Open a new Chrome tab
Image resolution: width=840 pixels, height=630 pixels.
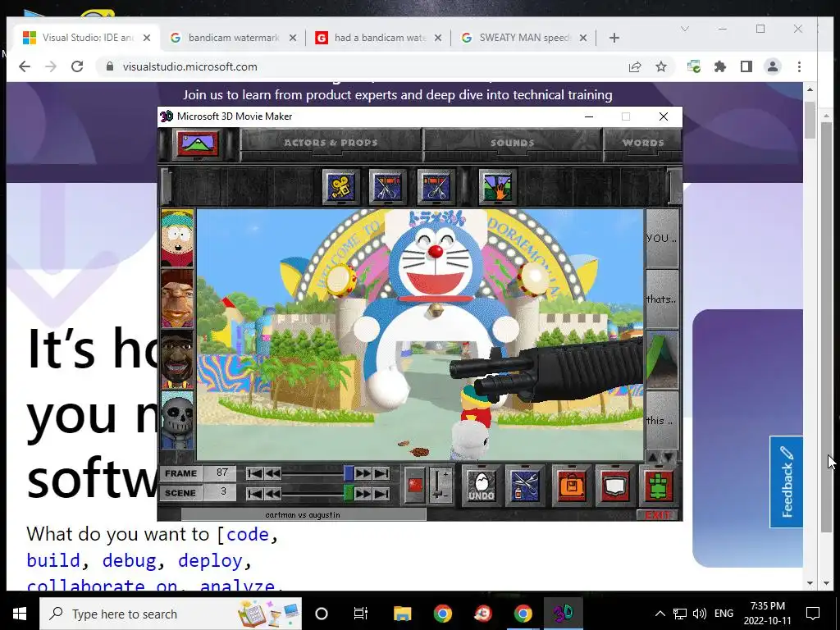tap(614, 38)
